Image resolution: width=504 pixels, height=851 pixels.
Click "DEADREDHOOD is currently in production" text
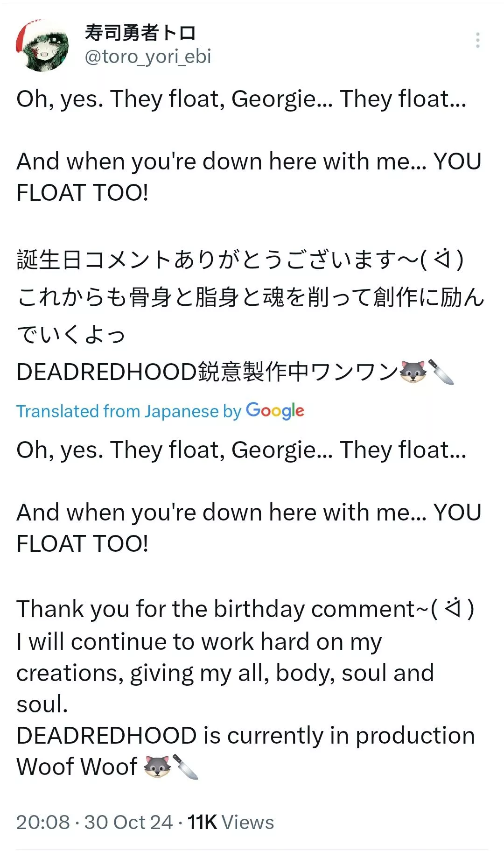tap(245, 735)
